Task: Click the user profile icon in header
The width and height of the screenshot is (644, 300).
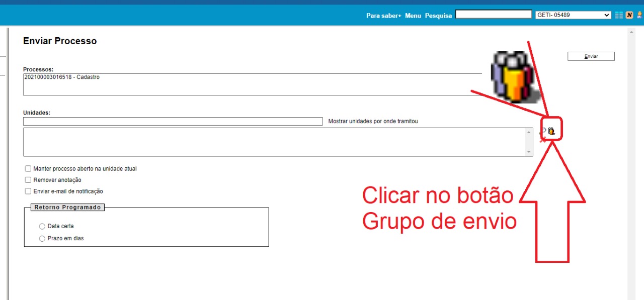Action: pos(639,15)
